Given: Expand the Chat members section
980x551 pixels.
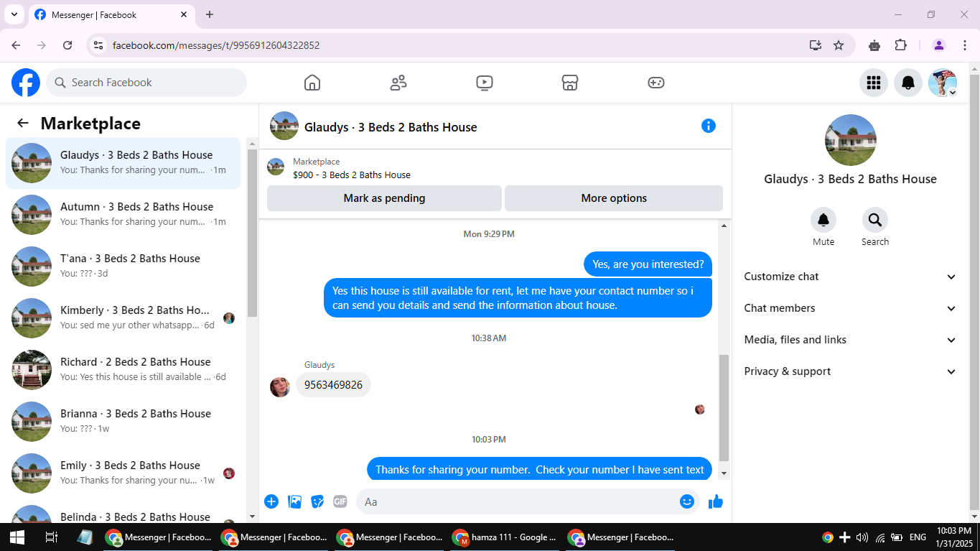Looking at the screenshot, I should pyautogui.click(x=851, y=308).
